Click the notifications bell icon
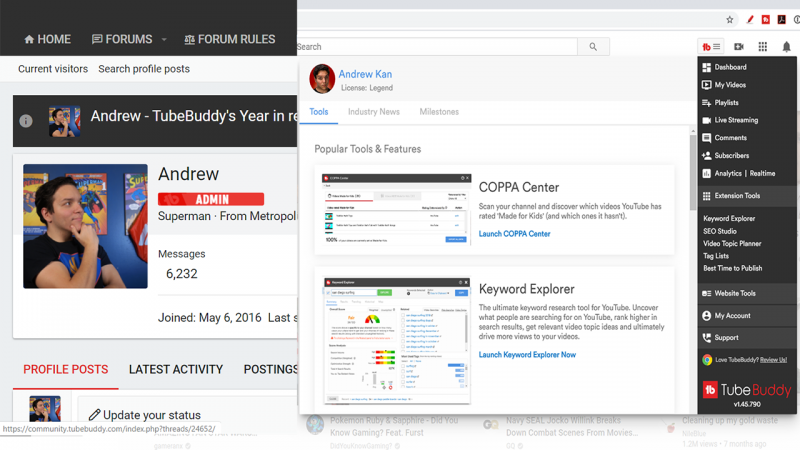800x450 pixels. tap(787, 47)
